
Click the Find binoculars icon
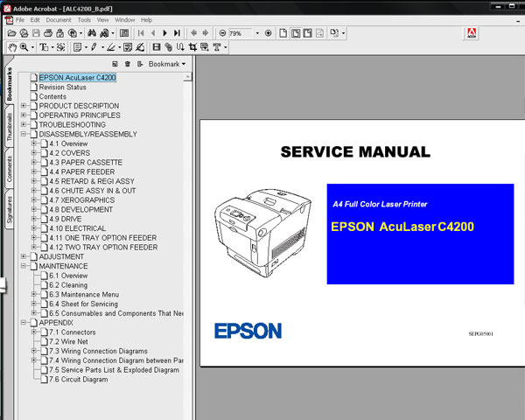(x=92, y=33)
